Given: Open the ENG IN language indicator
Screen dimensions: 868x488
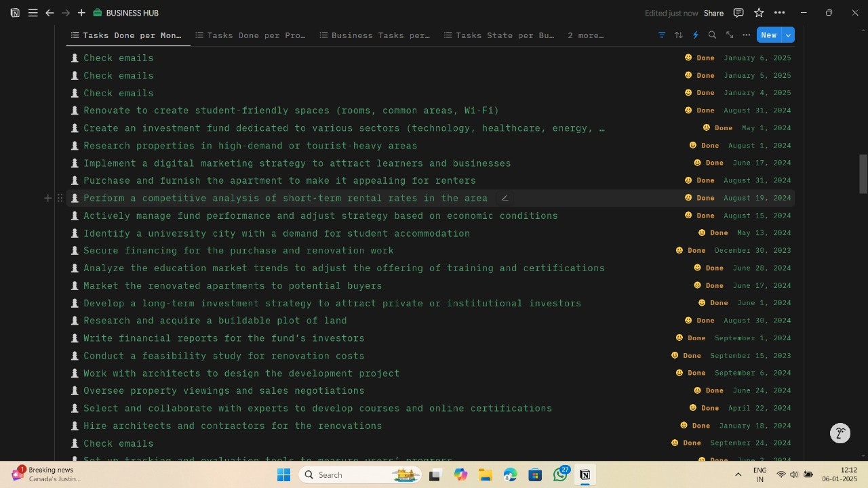Looking at the screenshot, I should pos(760,474).
